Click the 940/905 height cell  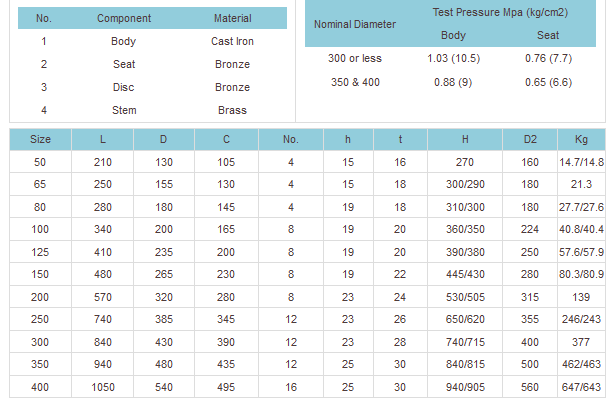[465, 385]
